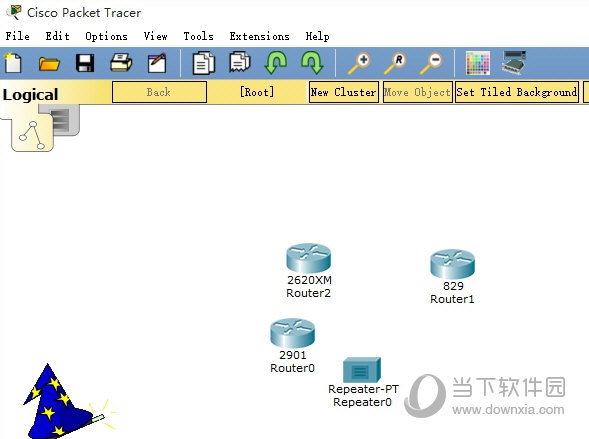This screenshot has width=589, height=439.
Task: Click the Router2 label text
Action: [308, 293]
